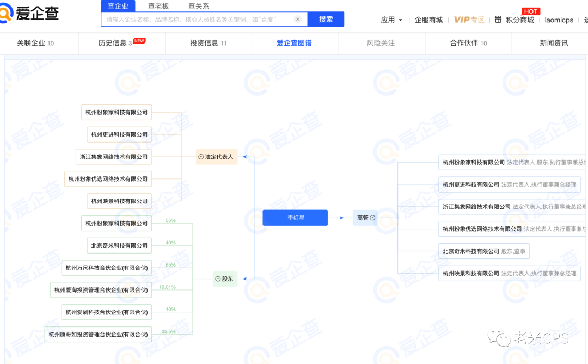
Task: Click the 40% shareholding label
Action: point(170,243)
